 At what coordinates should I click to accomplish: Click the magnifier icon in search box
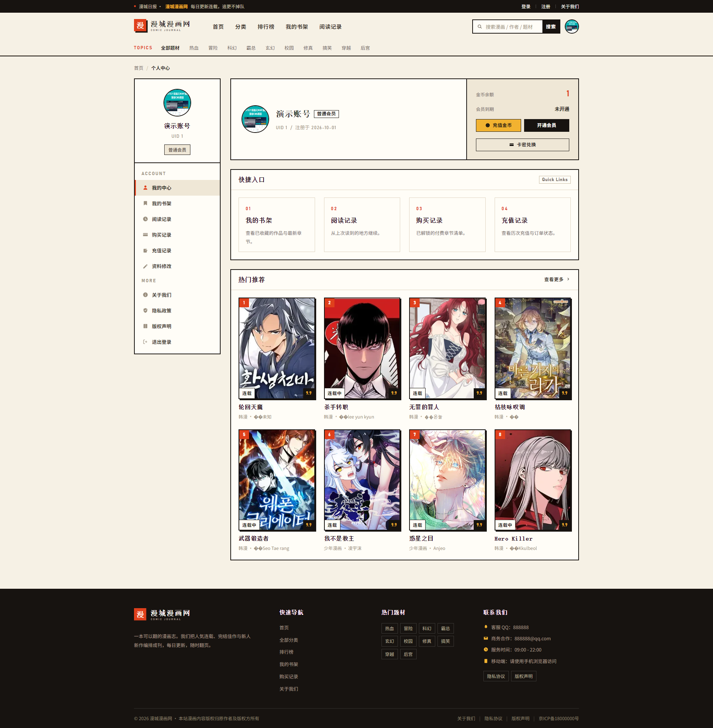[479, 27]
